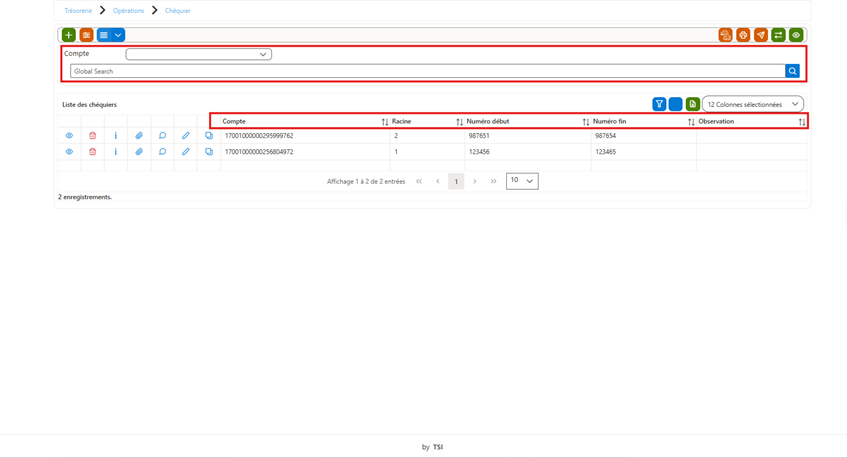Expand the blue list view dropdown arrow
847x458 pixels.
[118, 35]
